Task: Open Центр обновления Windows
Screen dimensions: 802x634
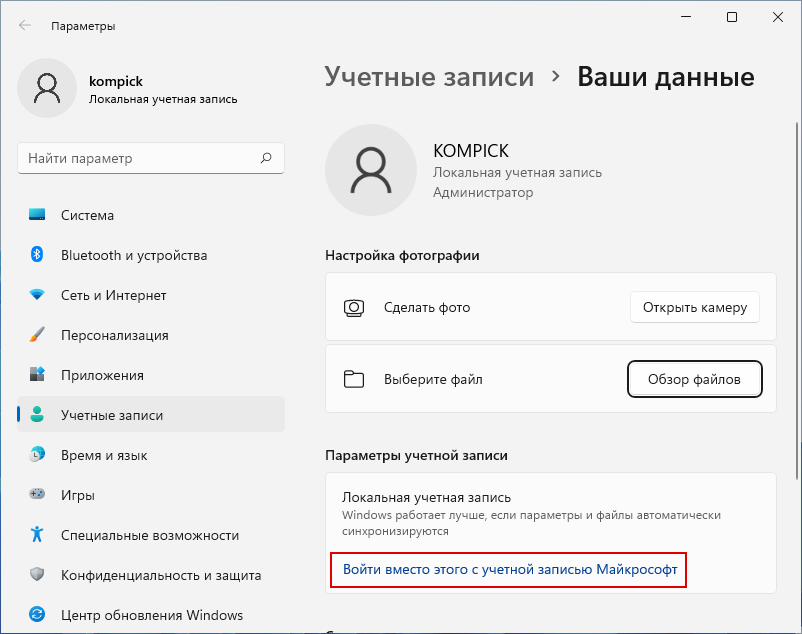Action: [151, 615]
